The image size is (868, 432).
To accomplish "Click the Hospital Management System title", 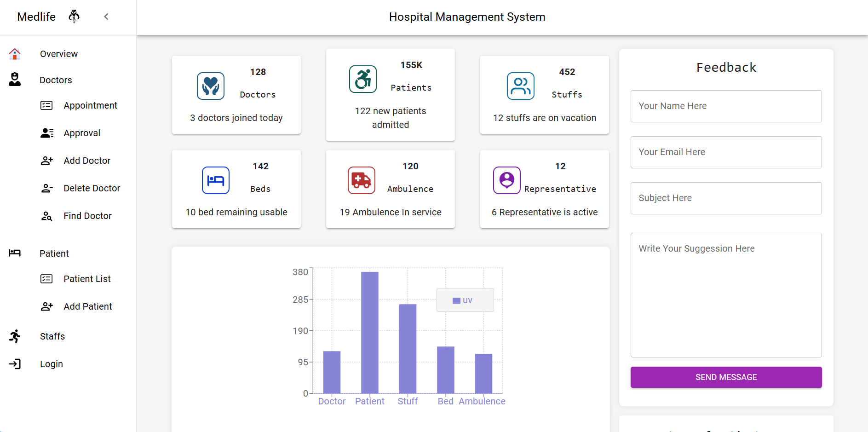I will [467, 17].
